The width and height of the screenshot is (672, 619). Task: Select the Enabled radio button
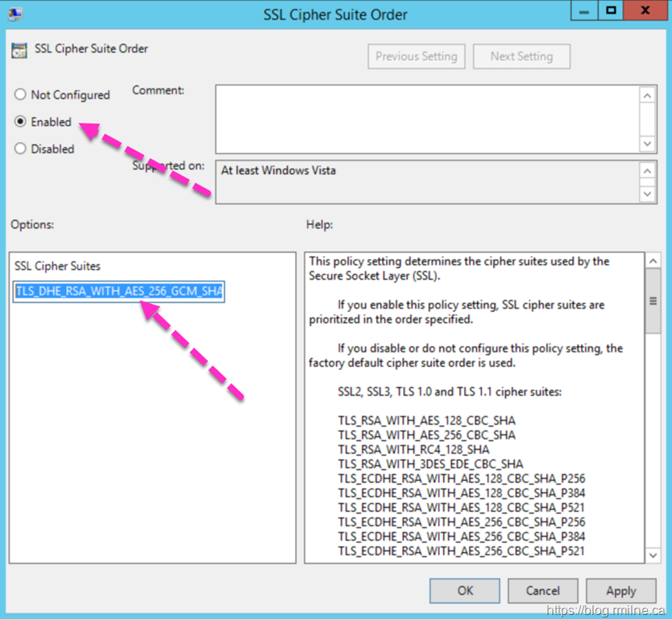[x=20, y=123]
